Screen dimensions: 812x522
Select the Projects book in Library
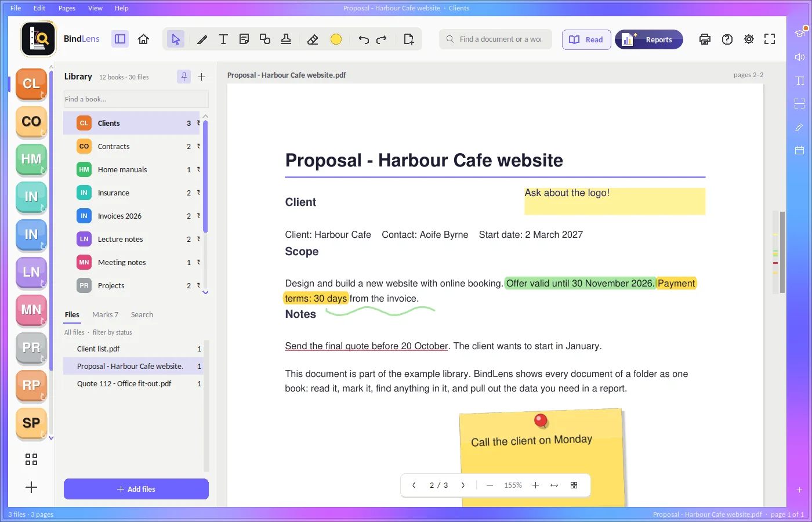coord(132,285)
